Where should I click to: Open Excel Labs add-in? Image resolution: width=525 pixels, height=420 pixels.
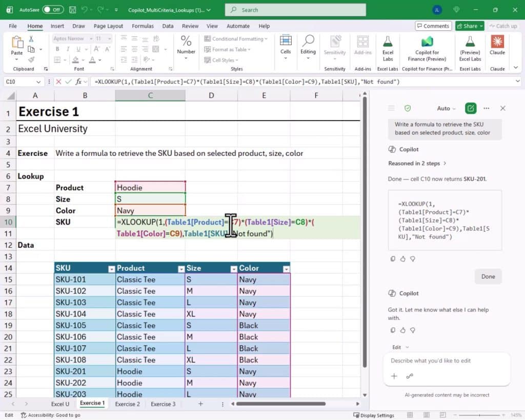(388, 49)
